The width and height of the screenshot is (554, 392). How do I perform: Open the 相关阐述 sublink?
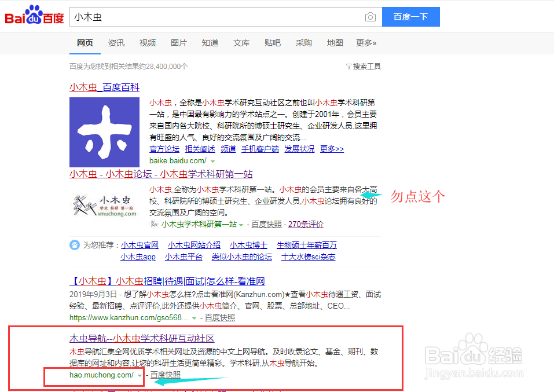tap(200, 149)
